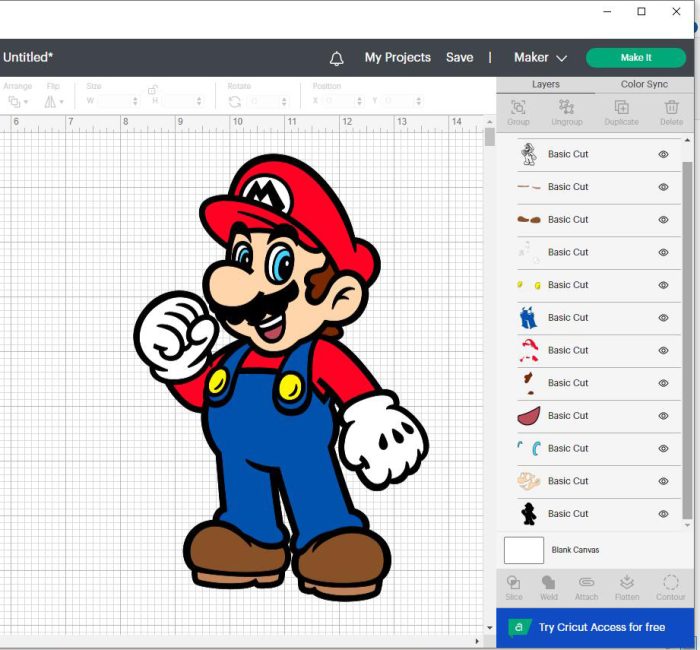Hide the first Mario outline layer
The width and height of the screenshot is (700, 650).
click(663, 154)
